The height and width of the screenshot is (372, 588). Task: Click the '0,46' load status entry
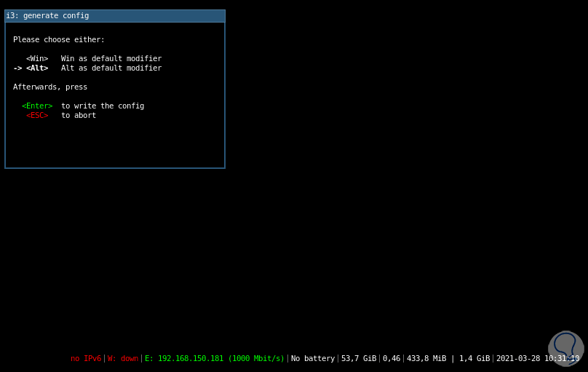pyautogui.click(x=392, y=358)
